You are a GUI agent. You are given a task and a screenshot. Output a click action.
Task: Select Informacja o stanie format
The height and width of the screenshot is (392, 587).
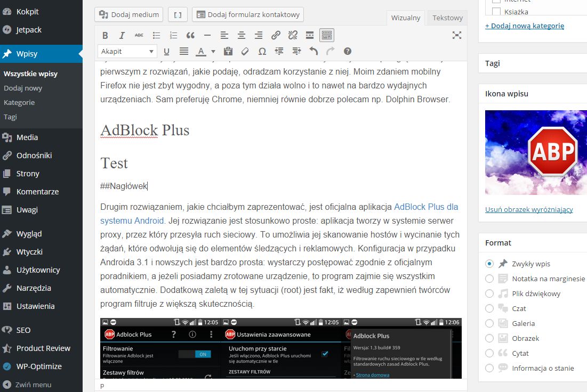[489, 368]
